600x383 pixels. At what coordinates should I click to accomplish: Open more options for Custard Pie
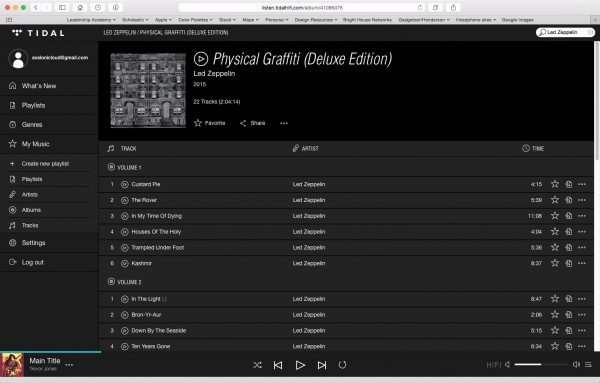[x=582, y=184]
